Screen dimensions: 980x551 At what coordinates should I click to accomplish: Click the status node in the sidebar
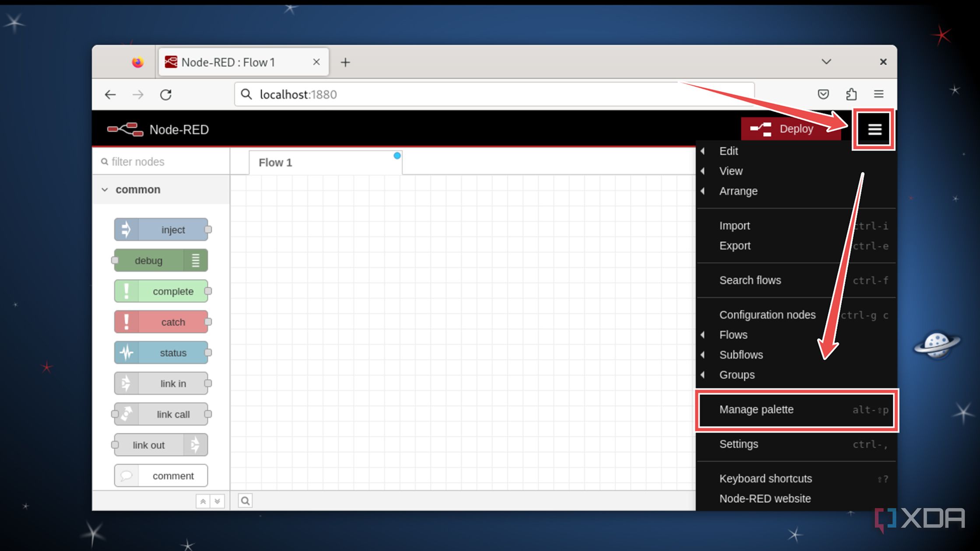point(162,352)
